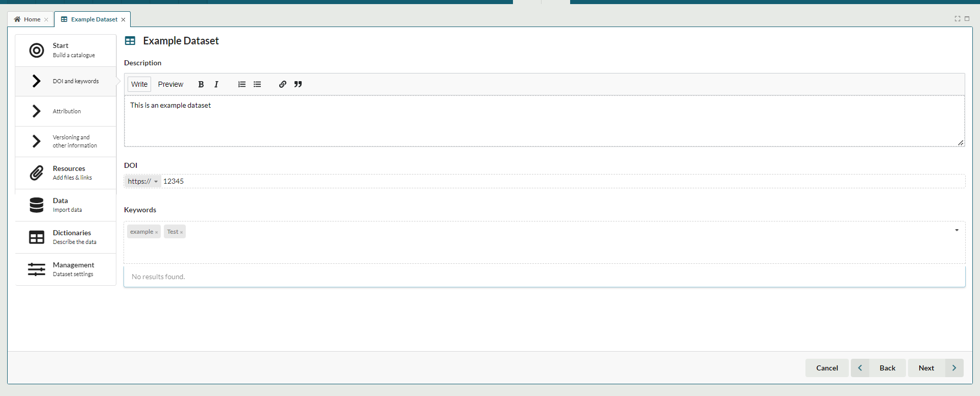Switch to the Preview tab

tap(170, 84)
